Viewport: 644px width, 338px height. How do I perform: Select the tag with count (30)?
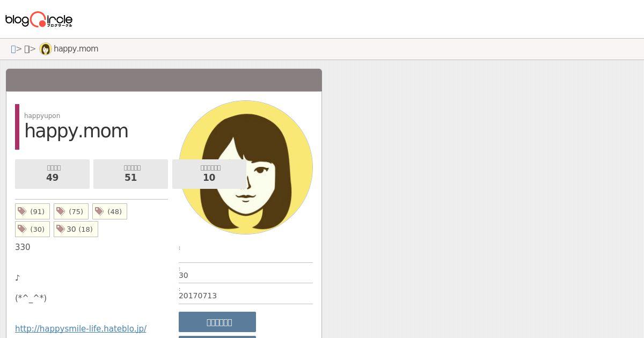click(32, 229)
